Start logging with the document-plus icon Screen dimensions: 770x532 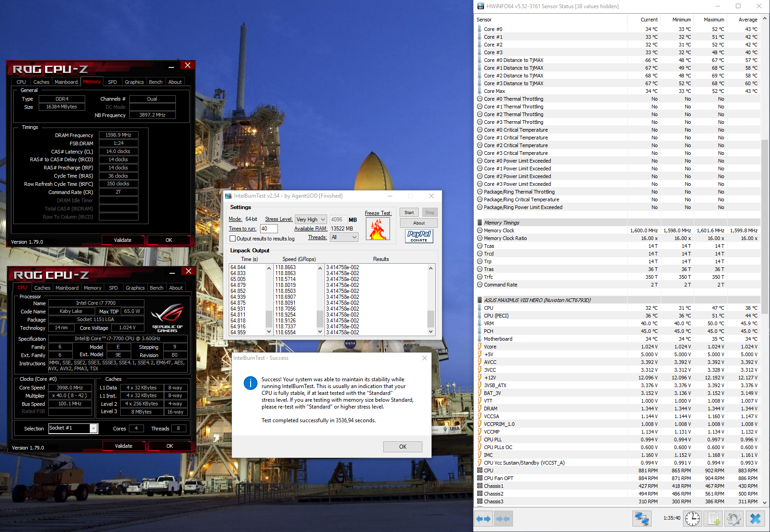tap(714, 519)
